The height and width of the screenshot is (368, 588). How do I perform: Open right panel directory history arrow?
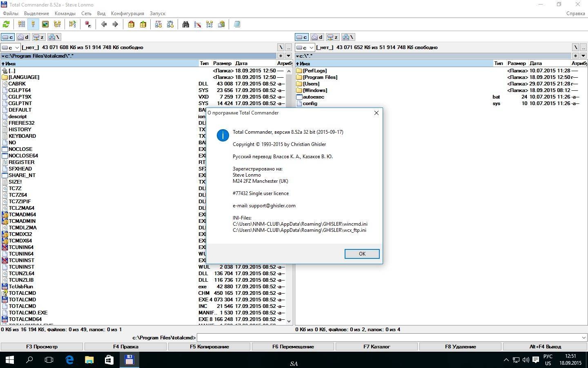coord(584,56)
